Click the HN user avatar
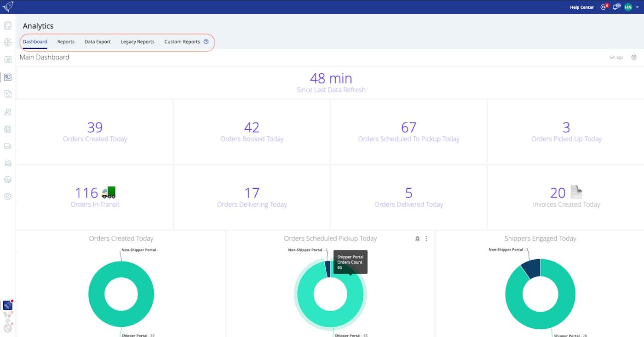This screenshot has height=337, width=644. click(x=628, y=7)
